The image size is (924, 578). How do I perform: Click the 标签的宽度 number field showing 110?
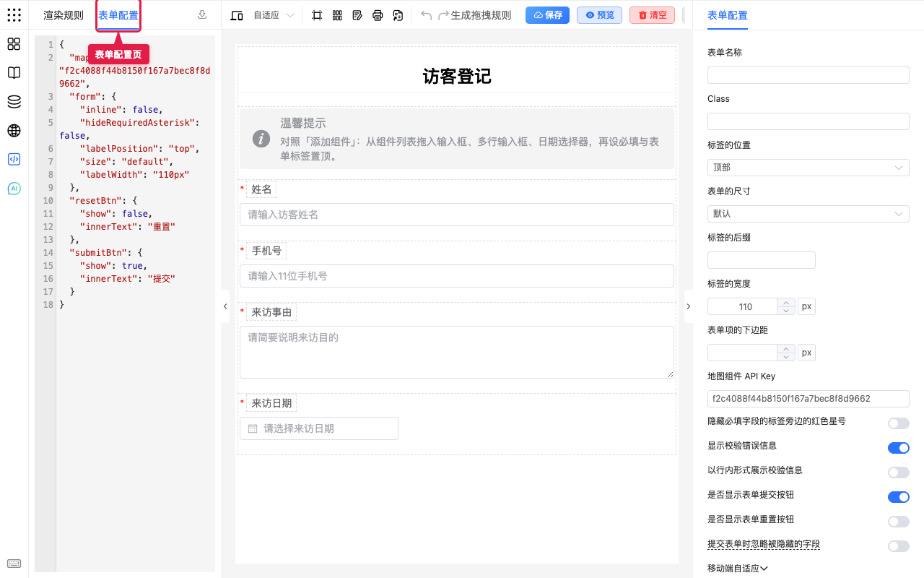tap(744, 307)
